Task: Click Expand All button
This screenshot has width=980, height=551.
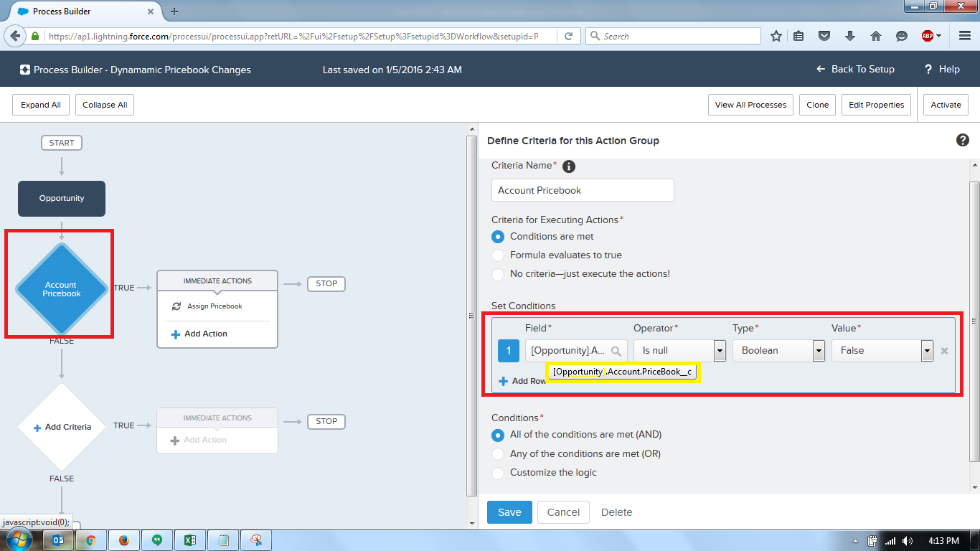Action: pos(41,105)
